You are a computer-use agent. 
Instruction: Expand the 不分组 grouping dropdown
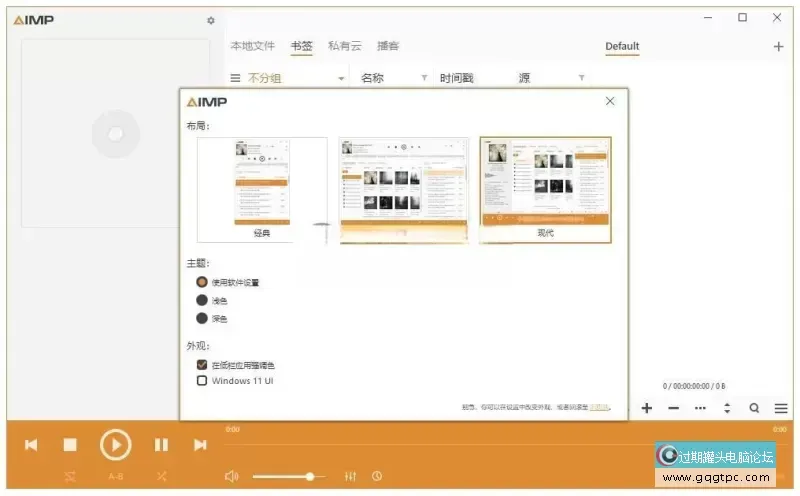[x=341, y=78]
